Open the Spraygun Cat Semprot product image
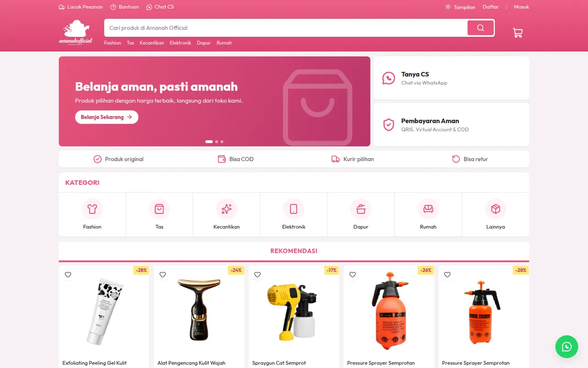The width and height of the screenshot is (588, 368). pos(294,311)
